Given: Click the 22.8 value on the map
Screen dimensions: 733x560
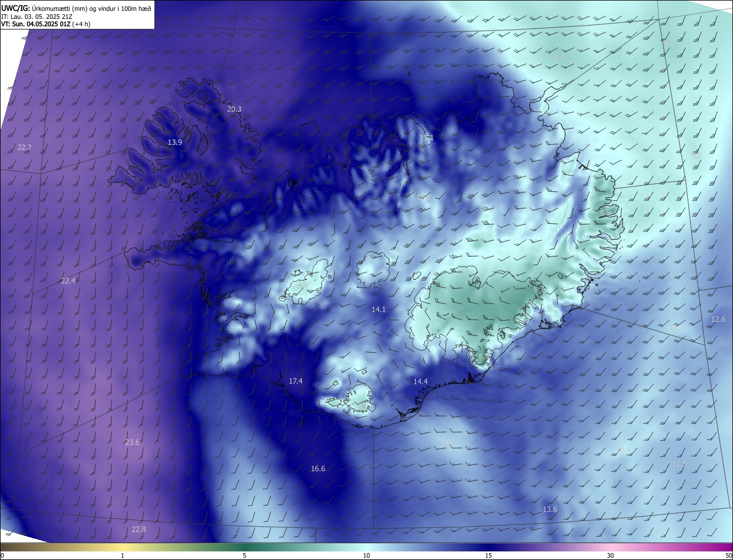Looking at the screenshot, I should [139, 530].
